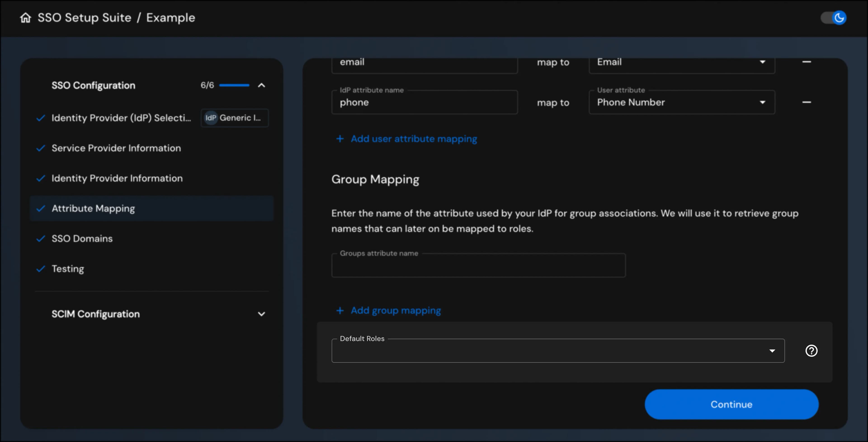The height and width of the screenshot is (442, 868).
Task: Open the help icon beside Default Roles
Action: tap(812, 350)
